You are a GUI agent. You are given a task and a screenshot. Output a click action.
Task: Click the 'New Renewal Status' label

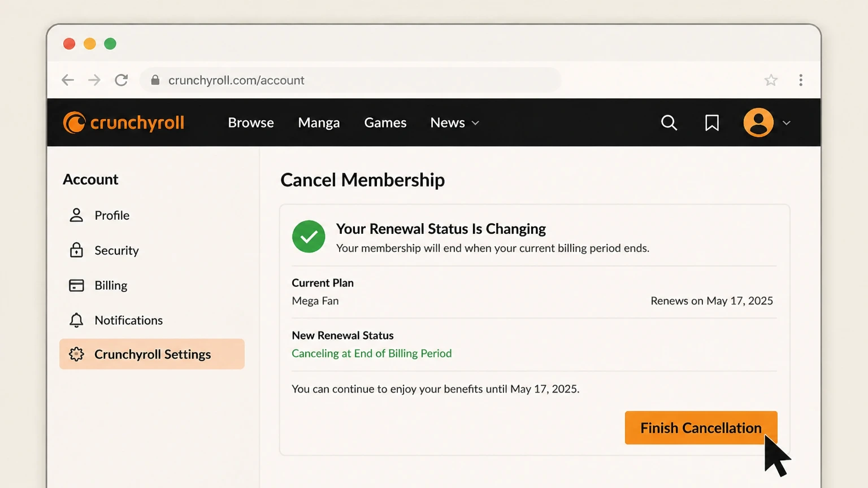[342, 335]
